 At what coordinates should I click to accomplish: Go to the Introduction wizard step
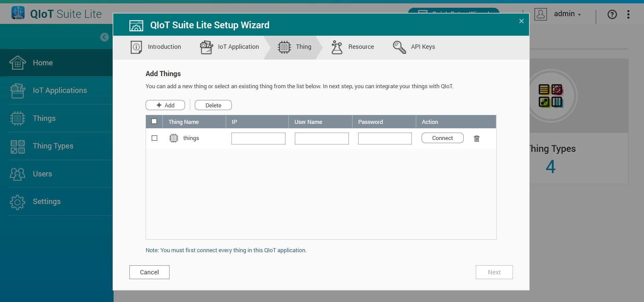click(156, 47)
